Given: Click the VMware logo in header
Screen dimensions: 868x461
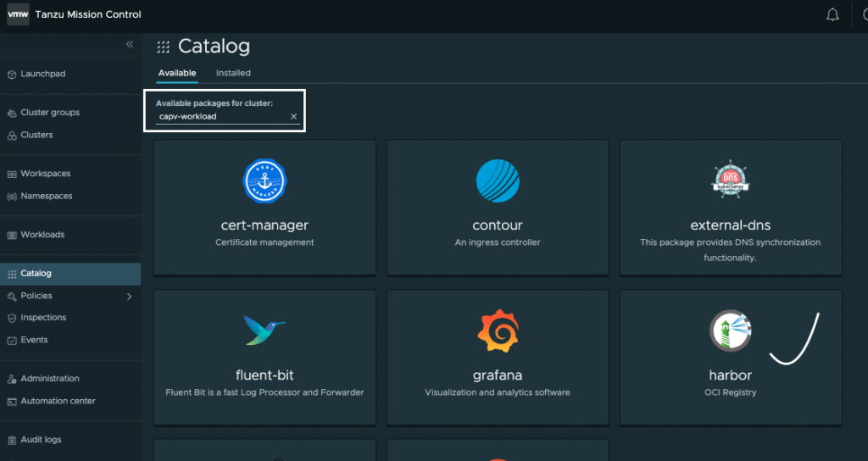Looking at the screenshot, I should pos(19,14).
